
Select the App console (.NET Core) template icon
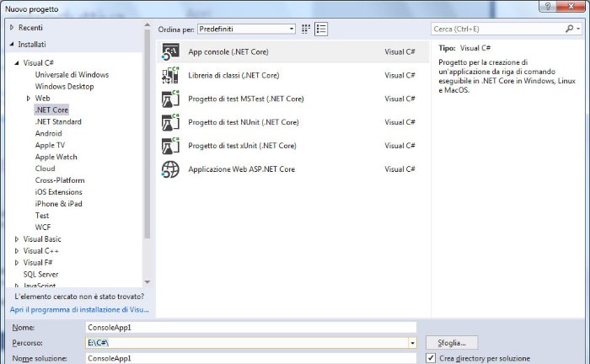coord(170,52)
